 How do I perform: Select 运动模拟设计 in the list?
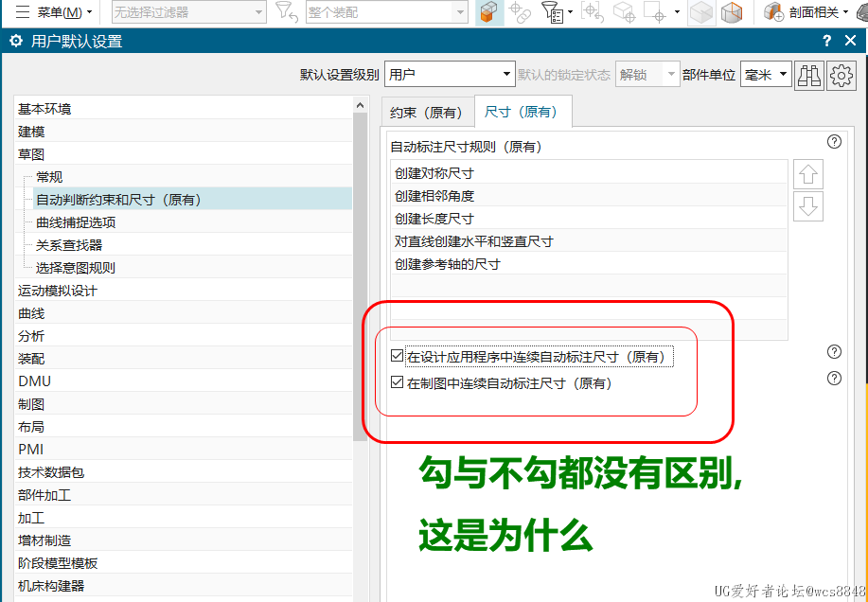183,291
